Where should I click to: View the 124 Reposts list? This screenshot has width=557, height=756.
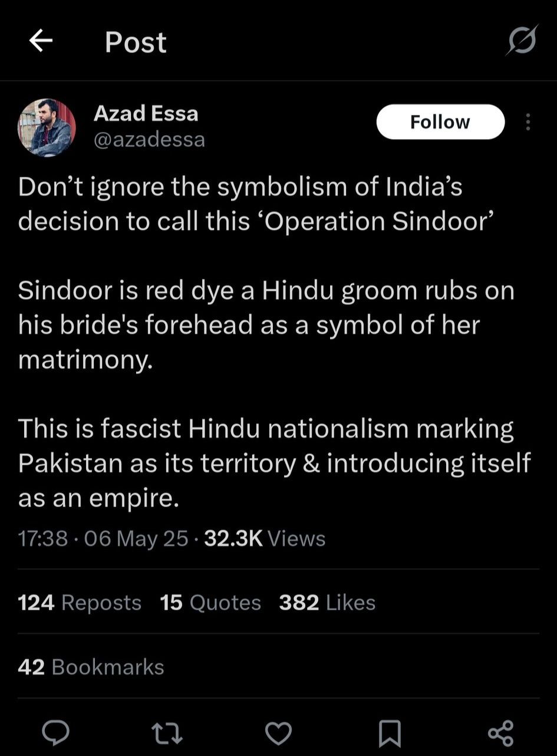pos(80,603)
